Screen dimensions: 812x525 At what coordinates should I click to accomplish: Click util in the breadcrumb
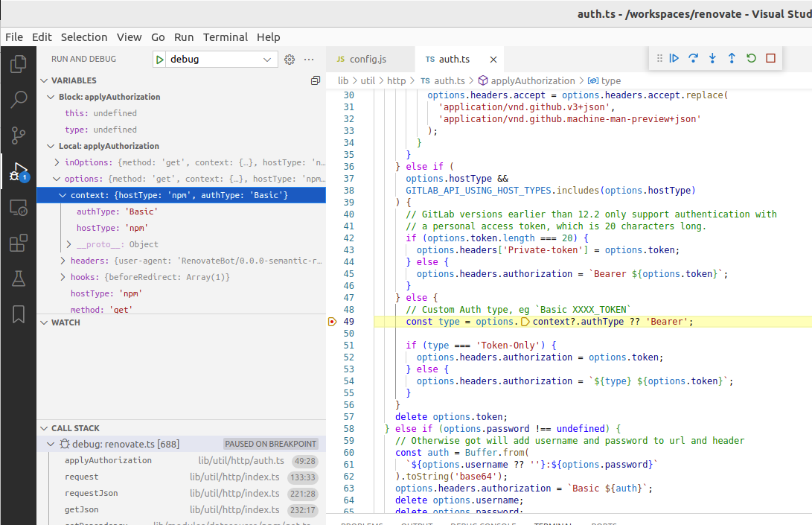tap(368, 81)
